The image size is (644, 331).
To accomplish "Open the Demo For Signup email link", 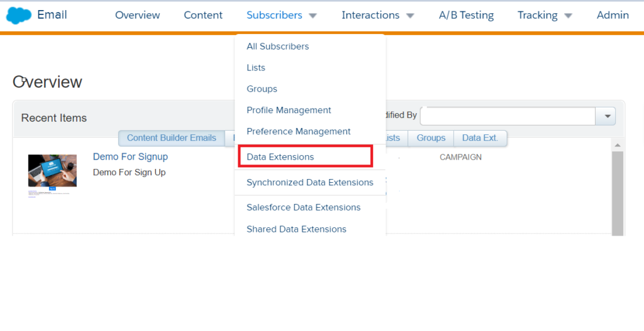I will point(130,156).
